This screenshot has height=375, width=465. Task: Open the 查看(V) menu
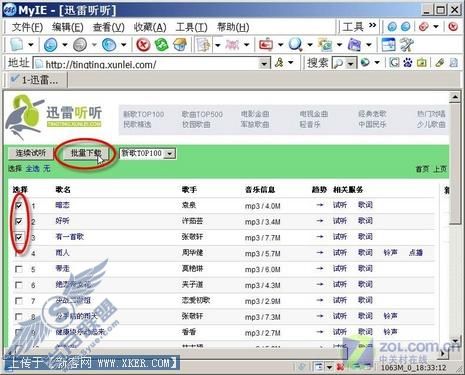tap(109, 27)
